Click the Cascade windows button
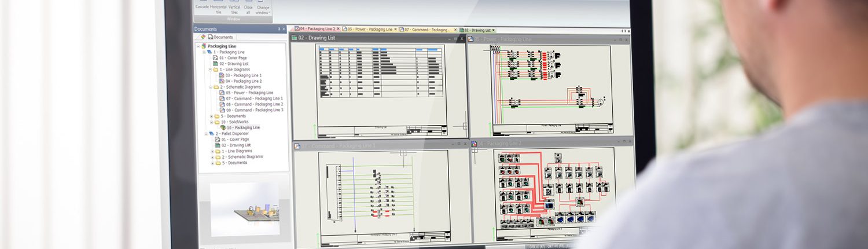 point(202,6)
